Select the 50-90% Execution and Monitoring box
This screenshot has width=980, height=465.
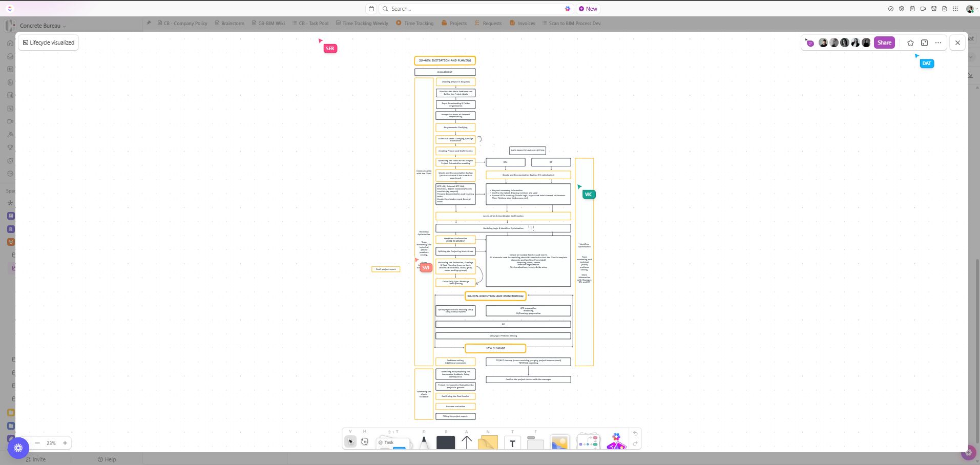[x=495, y=296]
